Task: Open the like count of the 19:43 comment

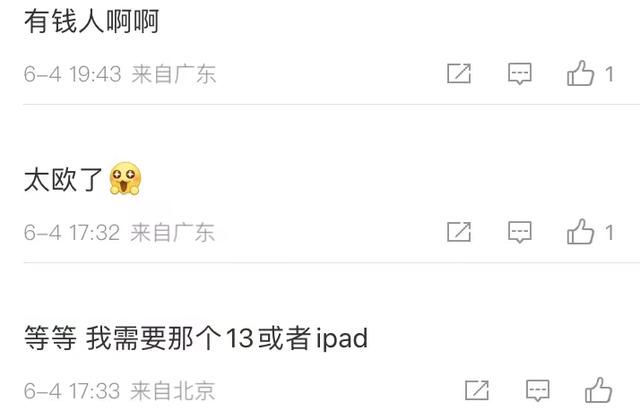Action: [x=609, y=74]
